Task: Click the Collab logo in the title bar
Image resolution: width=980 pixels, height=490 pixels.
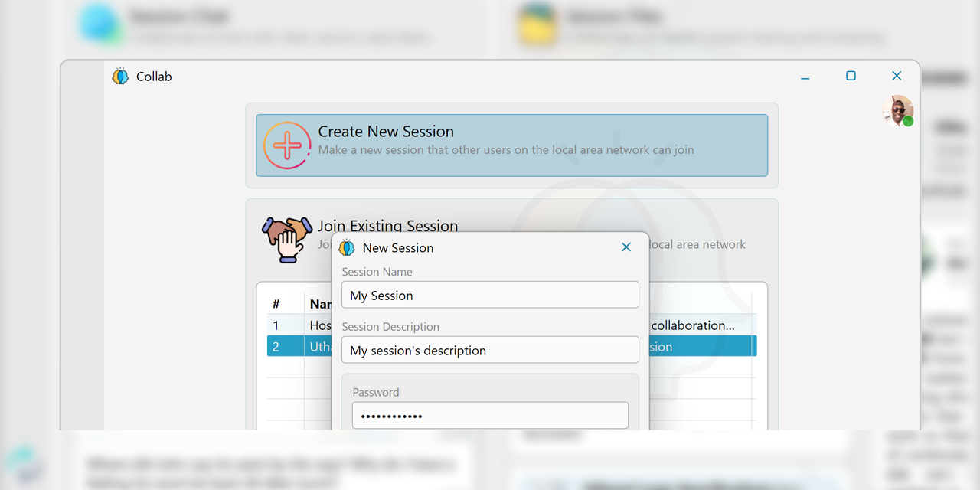Action: point(120,77)
